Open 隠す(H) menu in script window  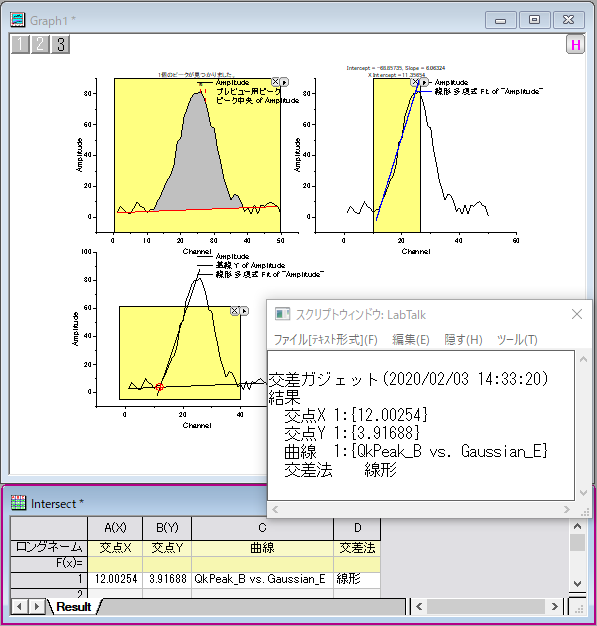pos(463,340)
